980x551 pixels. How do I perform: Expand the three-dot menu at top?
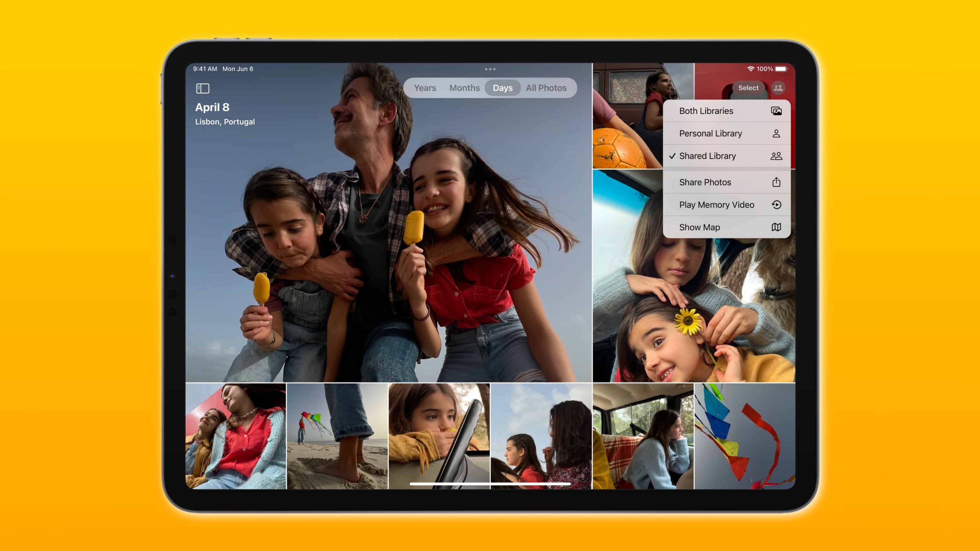[x=490, y=69]
